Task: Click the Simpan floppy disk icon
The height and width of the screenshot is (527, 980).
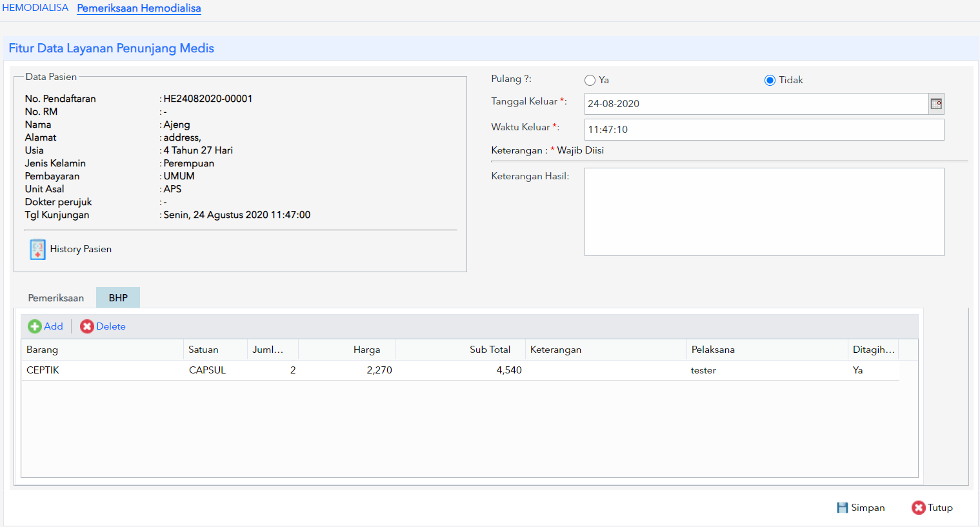Action: click(x=843, y=508)
